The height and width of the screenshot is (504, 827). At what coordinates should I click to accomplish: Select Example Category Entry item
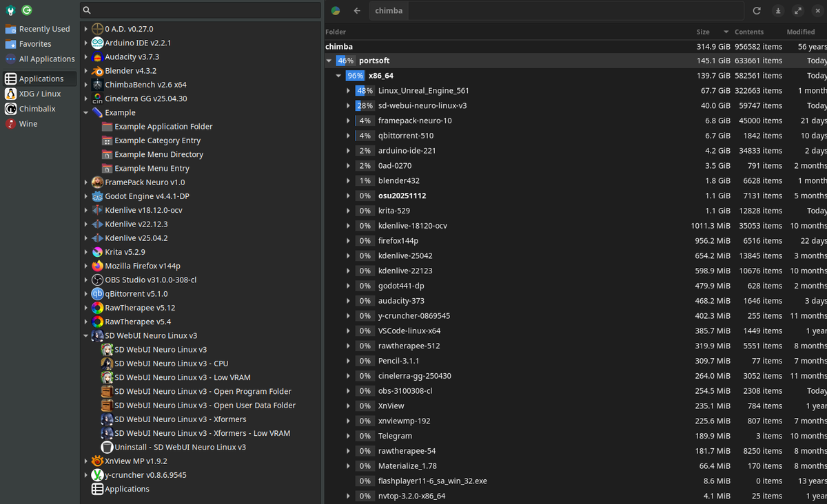point(158,140)
